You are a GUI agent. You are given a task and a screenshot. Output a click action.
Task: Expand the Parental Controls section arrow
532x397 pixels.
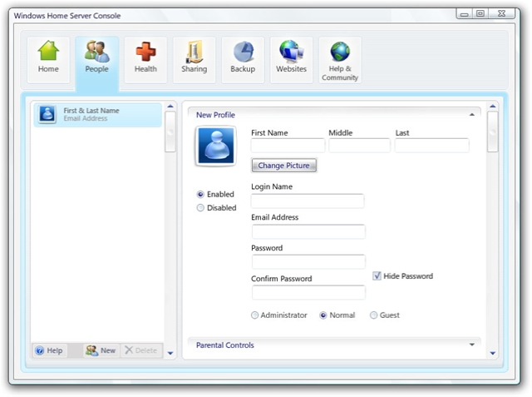[471, 345]
